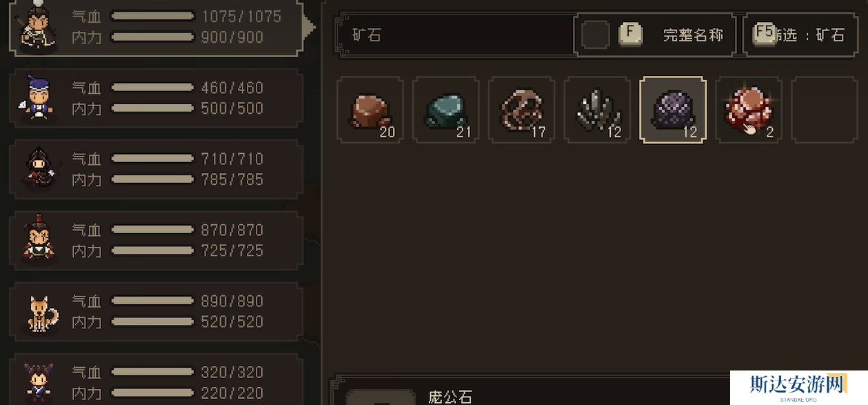Select the party leader with 1075/1075 HP
868x405 pixels.
[156, 27]
